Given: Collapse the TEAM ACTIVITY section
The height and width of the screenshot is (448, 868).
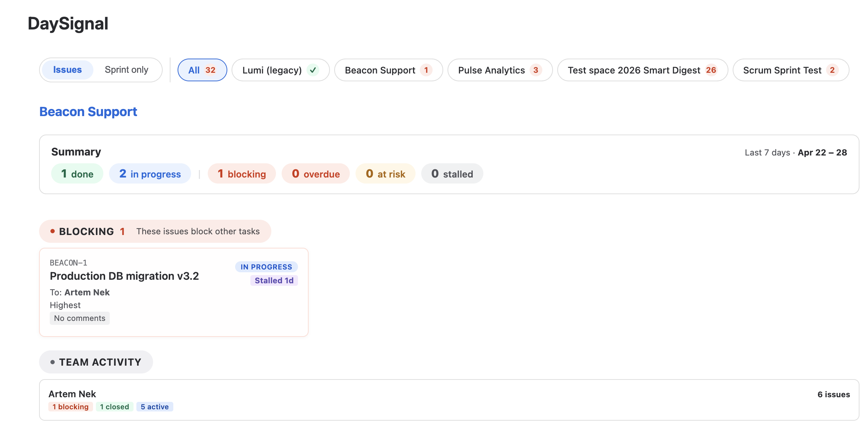Looking at the screenshot, I should coord(100,362).
